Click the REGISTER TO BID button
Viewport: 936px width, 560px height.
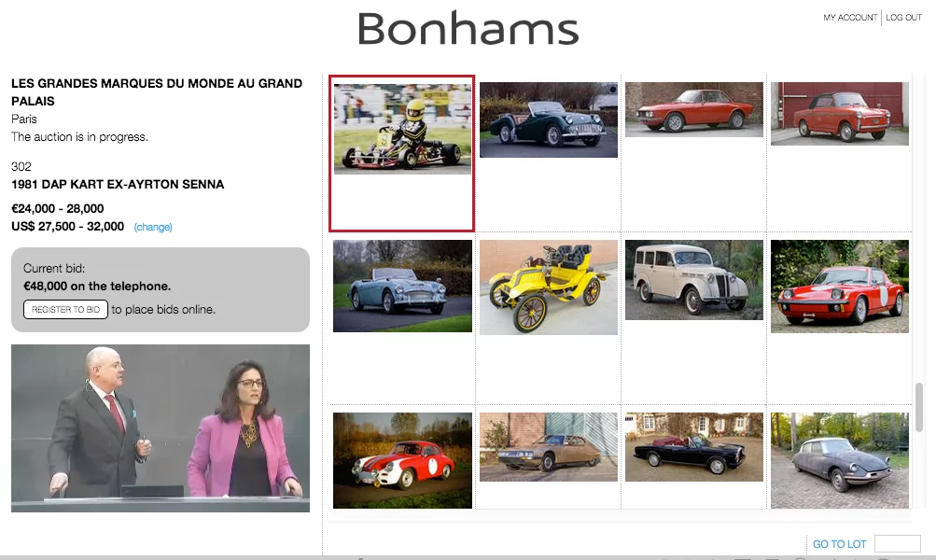coord(64,309)
